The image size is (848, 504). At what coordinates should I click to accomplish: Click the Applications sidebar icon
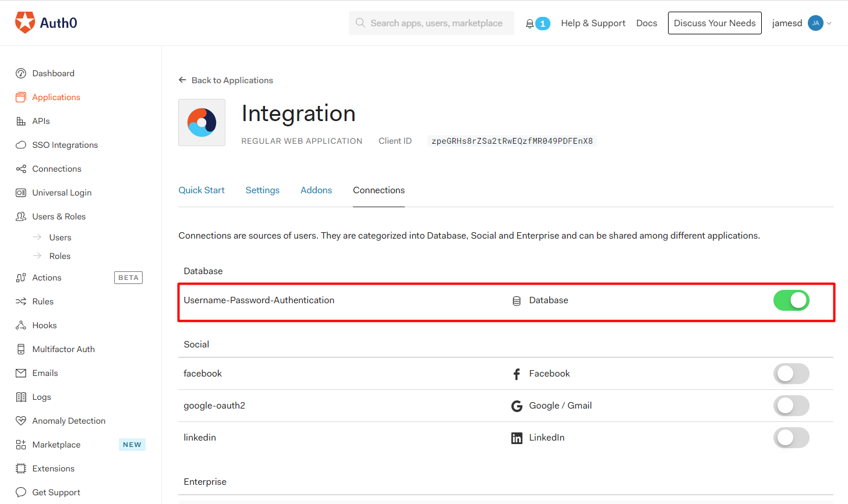click(x=21, y=97)
